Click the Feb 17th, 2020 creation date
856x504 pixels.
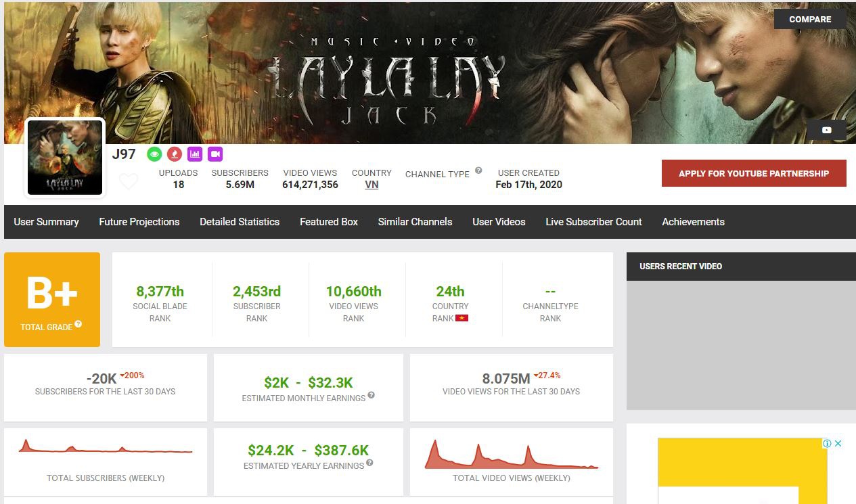(528, 185)
